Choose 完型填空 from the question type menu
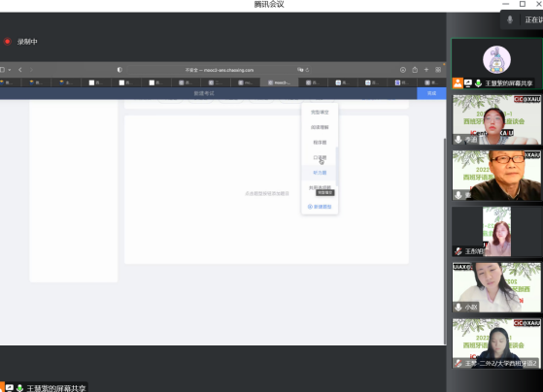Image resolution: width=543 pixels, height=392 pixels. (x=320, y=113)
